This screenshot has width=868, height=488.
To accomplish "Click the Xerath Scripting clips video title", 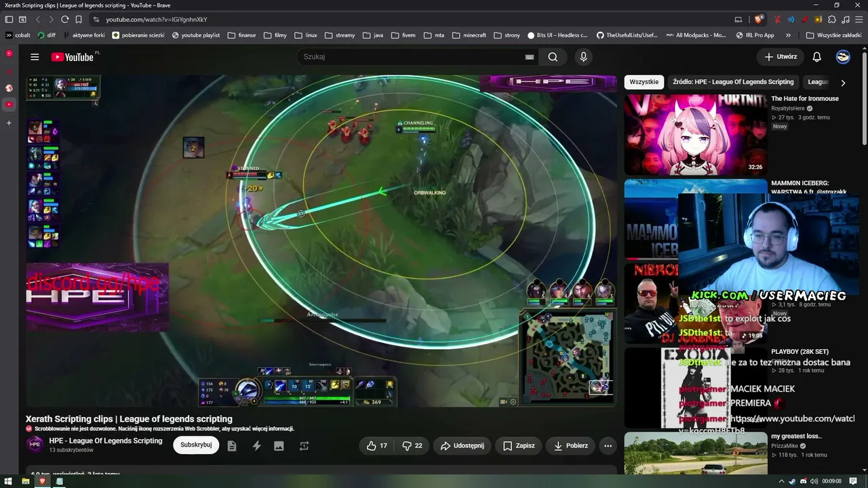I will [129, 419].
